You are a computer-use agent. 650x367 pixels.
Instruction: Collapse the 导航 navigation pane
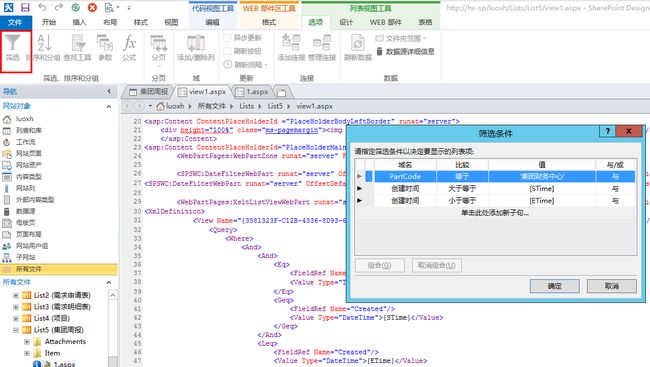109,91
